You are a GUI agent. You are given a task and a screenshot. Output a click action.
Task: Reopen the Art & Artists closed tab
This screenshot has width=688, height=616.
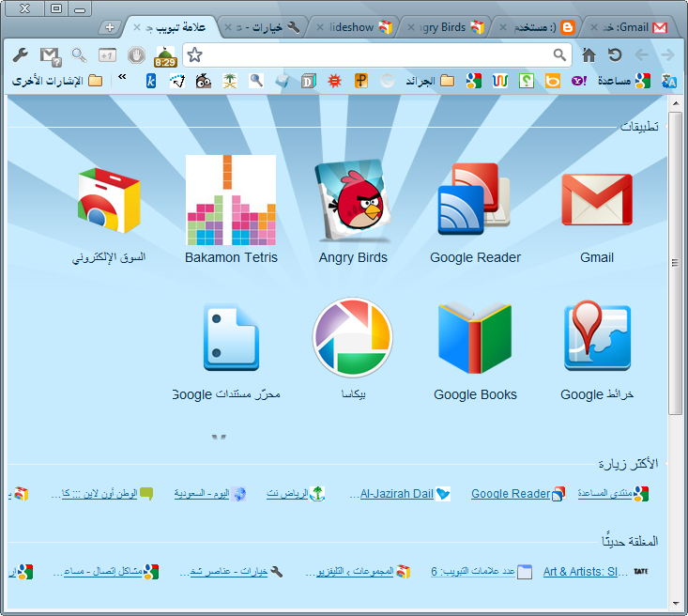[x=595, y=572]
